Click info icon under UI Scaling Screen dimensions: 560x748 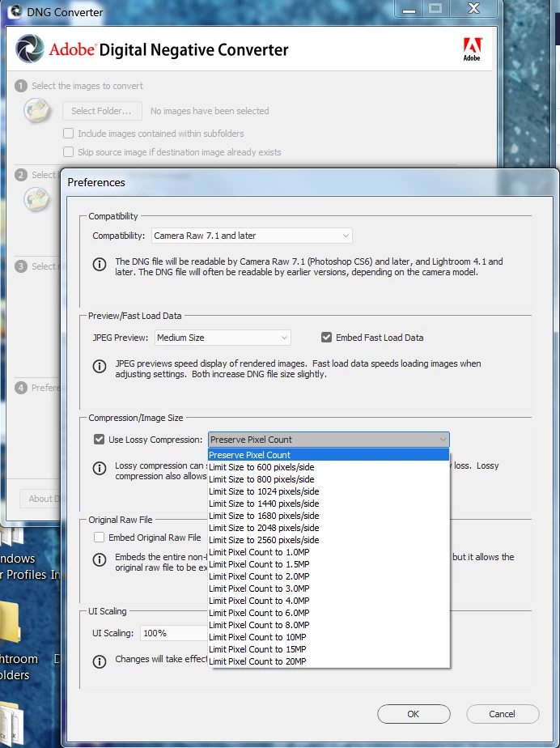coord(100,661)
